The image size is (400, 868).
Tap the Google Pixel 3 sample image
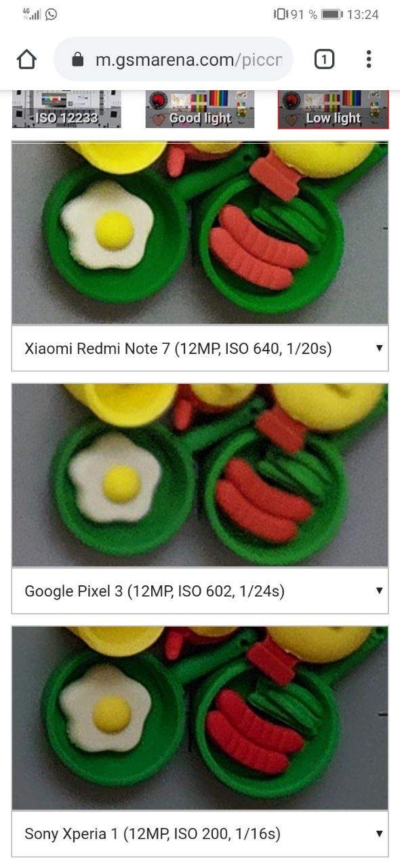tap(200, 475)
